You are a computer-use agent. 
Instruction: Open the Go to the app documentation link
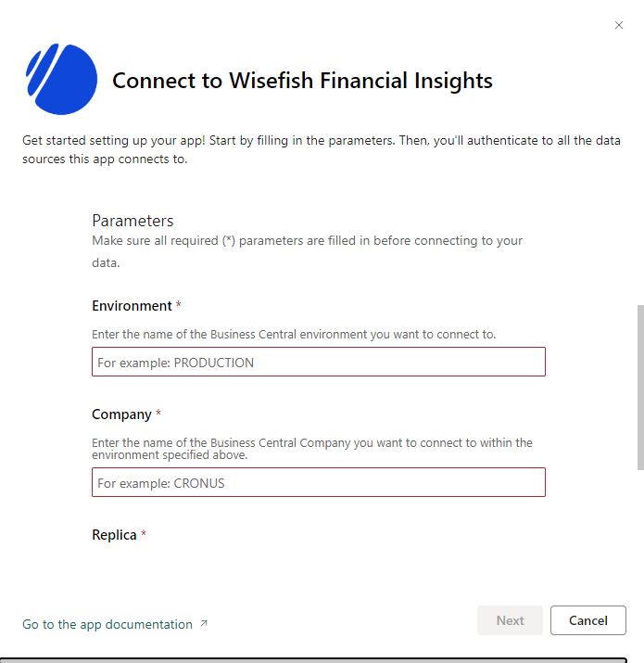tap(107, 624)
